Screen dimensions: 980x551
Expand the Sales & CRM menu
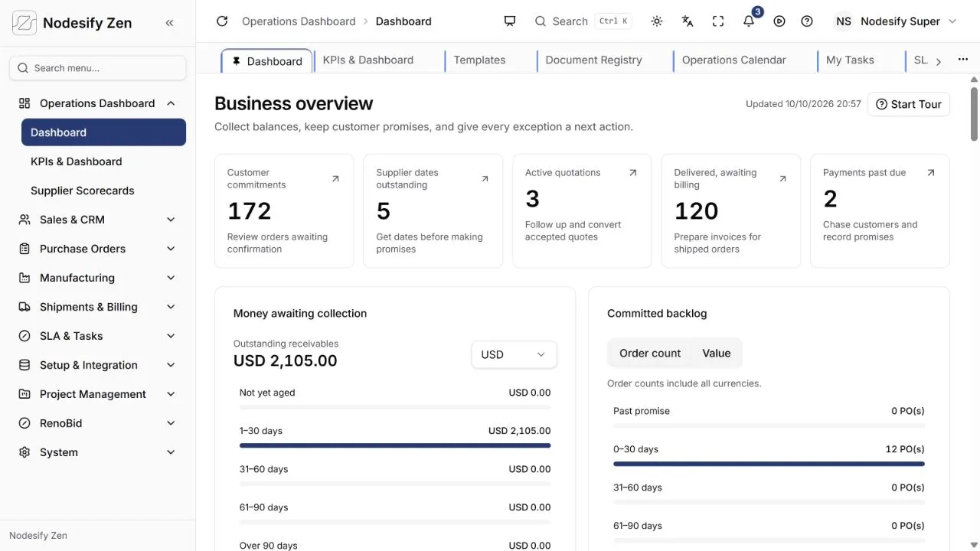(98, 220)
